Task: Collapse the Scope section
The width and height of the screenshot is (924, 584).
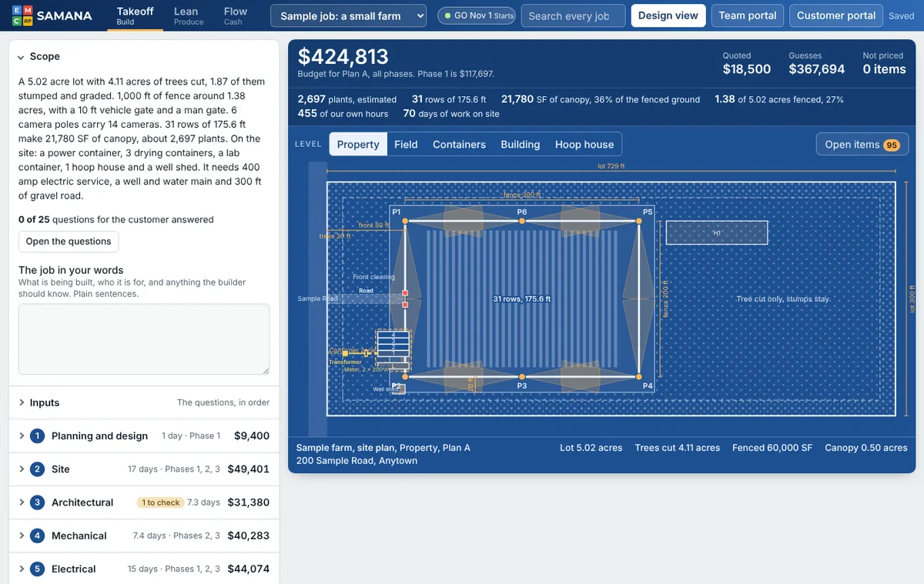Action: [143, 56]
